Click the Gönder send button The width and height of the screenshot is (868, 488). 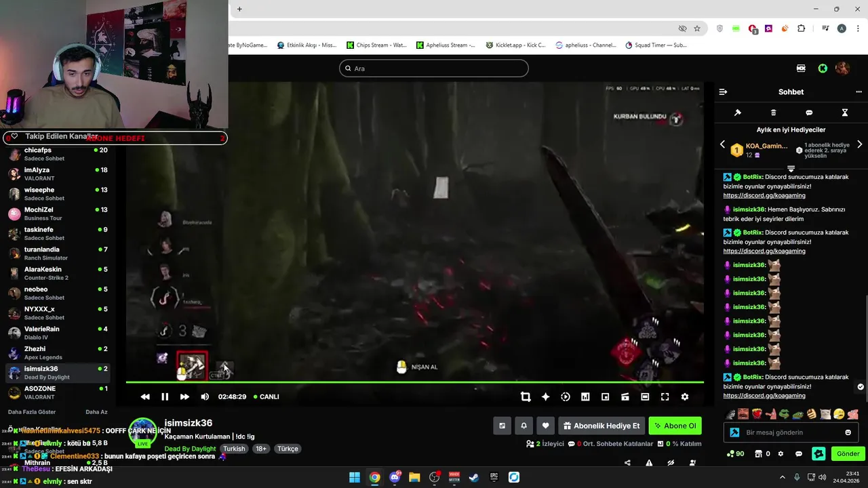[848, 453]
